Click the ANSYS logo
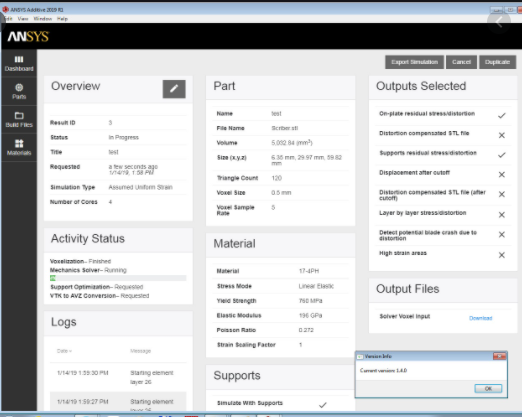This screenshot has width=522, height=417. click(x=28, y=36)
